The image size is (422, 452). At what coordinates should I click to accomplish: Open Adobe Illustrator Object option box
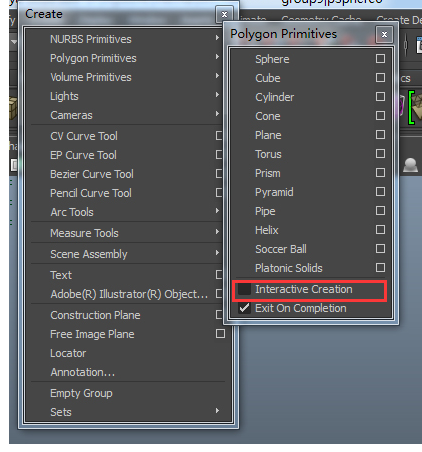click(x=219, y=294)
